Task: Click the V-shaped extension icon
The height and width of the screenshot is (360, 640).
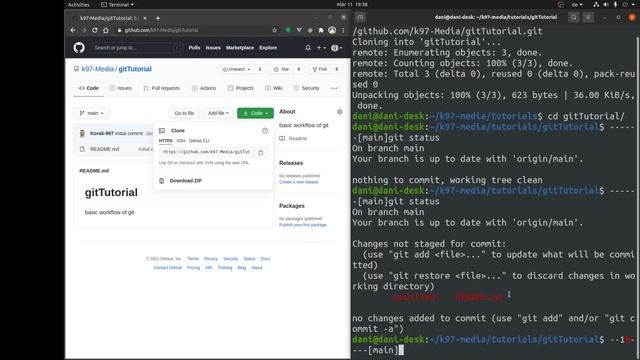Action: [x=299, y=30]
